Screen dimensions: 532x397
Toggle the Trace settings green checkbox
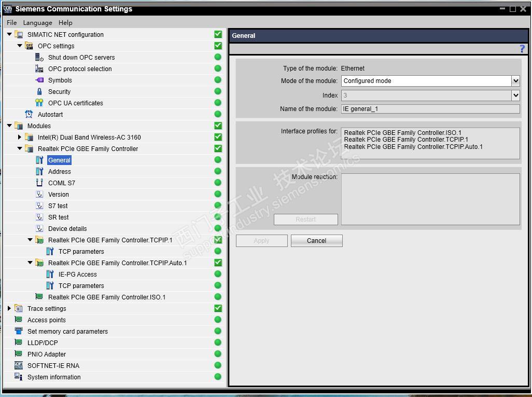pyautogui.click(x=218, y=308)
